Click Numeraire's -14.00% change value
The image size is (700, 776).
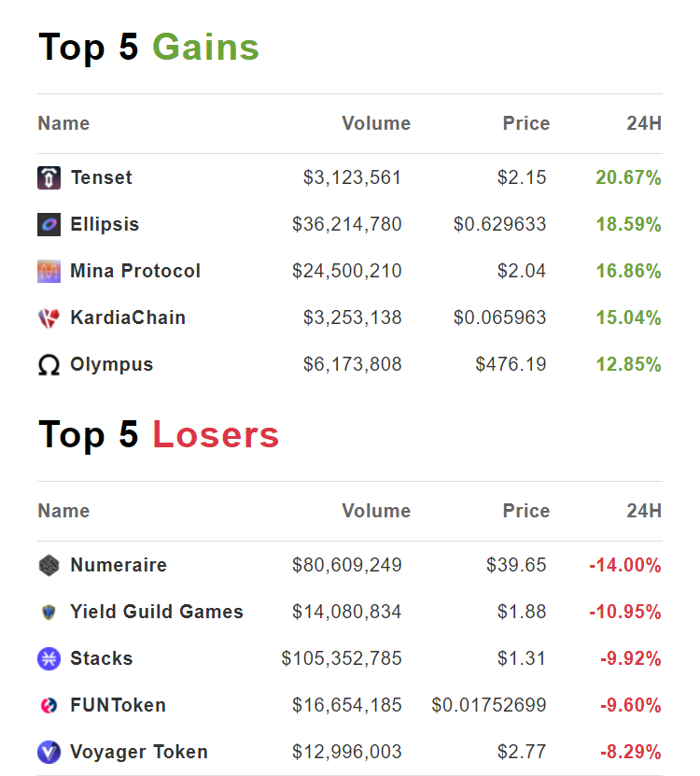tap(624, 565)
